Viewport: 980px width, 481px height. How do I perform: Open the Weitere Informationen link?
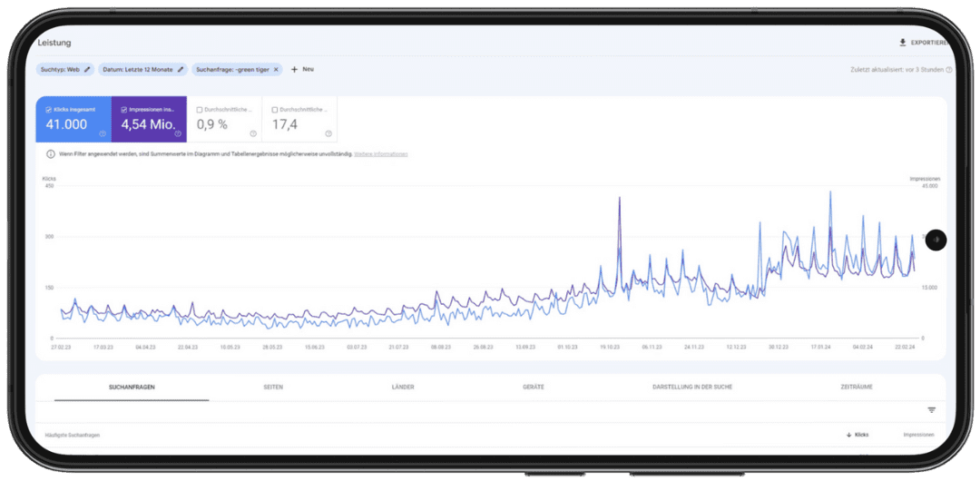coord(380,154)
